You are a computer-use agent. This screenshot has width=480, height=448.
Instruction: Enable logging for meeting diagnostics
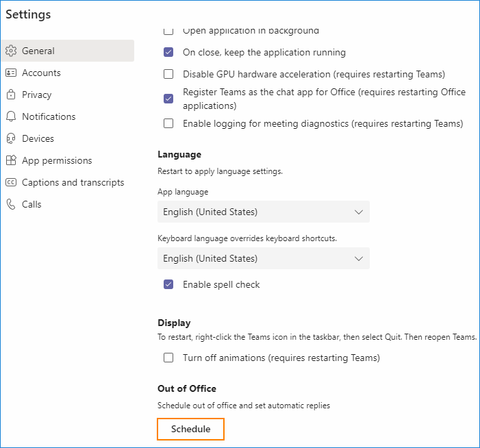coord(168,123)
